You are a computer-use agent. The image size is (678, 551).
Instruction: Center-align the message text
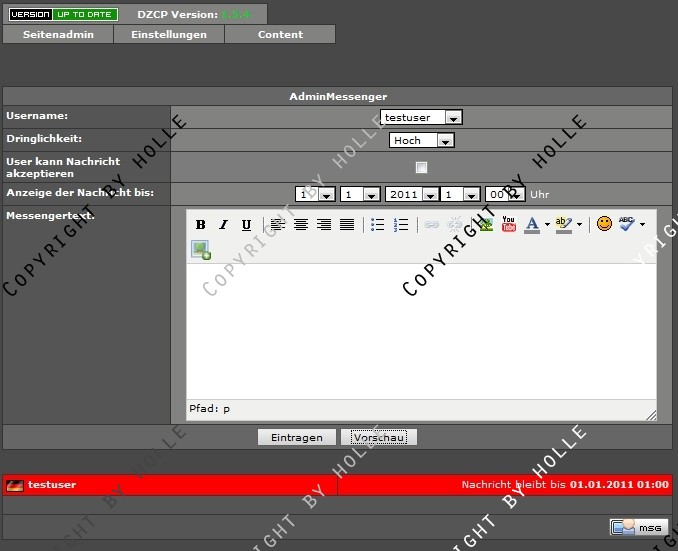click(x=300, y=225)
